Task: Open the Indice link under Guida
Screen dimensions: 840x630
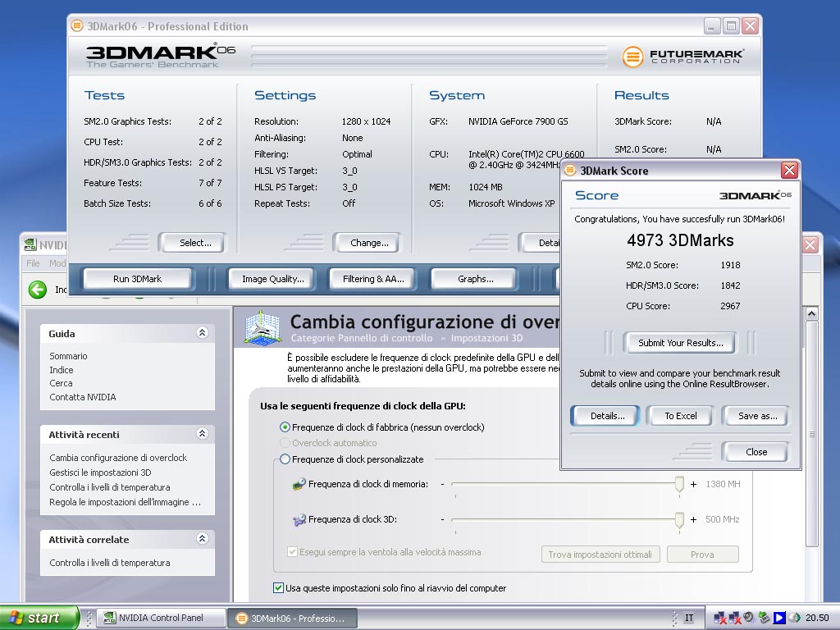Action: [61, 370]
